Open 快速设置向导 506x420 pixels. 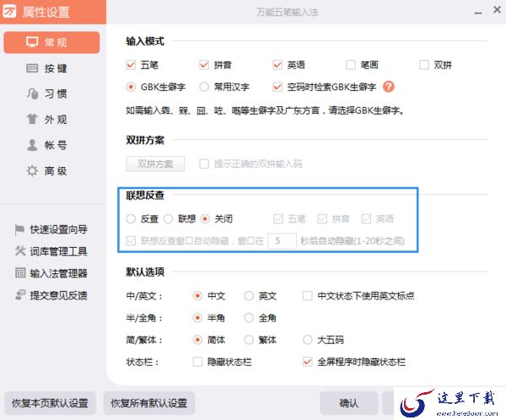point(51,229)
